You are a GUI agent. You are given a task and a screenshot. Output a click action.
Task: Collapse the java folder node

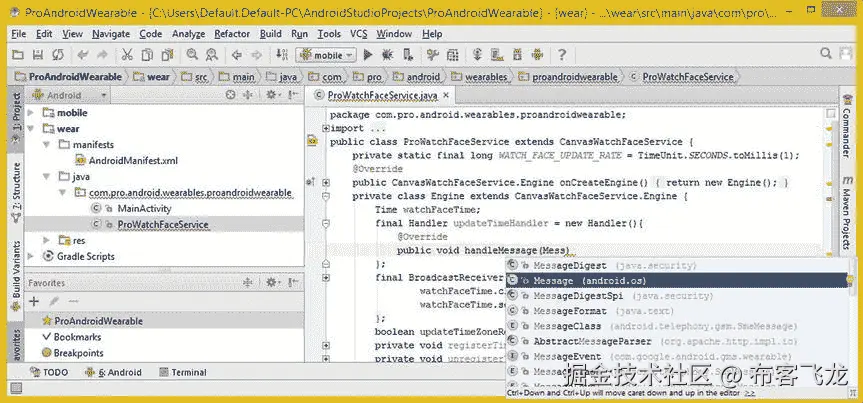pos(47,177)
